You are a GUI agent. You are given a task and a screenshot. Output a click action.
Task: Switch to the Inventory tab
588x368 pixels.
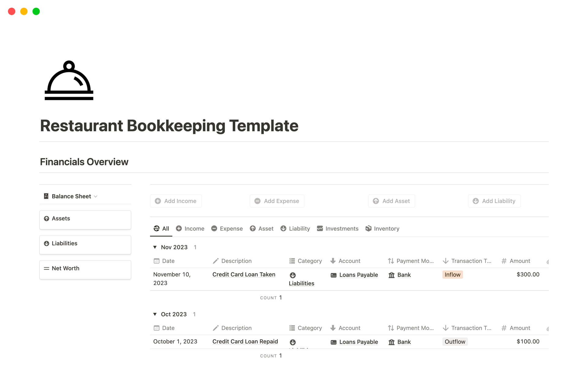coord(382,228)
